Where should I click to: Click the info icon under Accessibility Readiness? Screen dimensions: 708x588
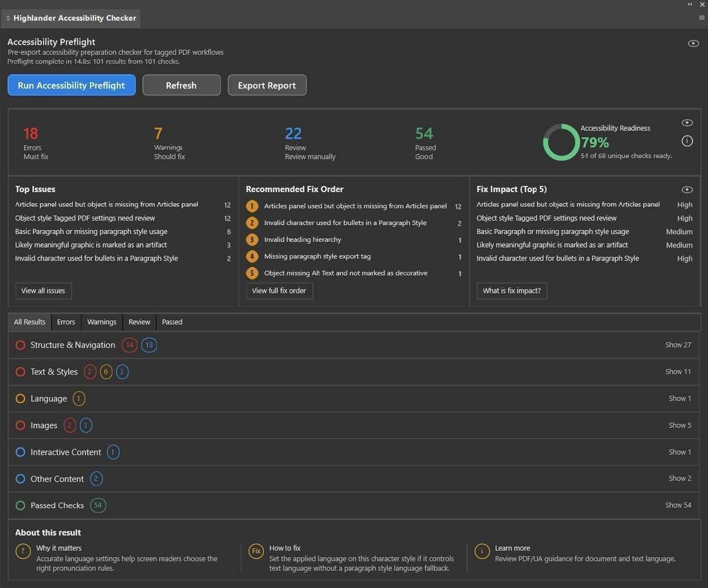coord(687,141)
